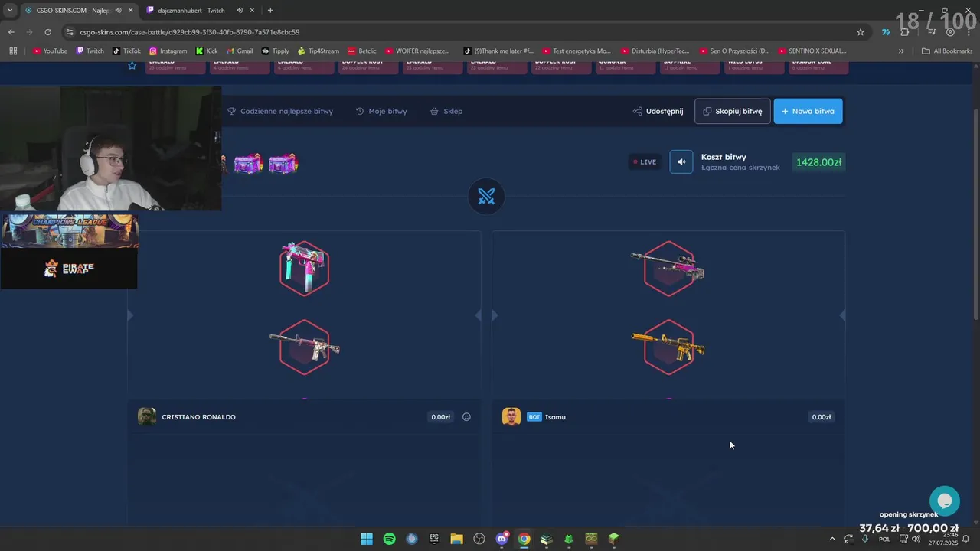This screenshot has width=980, height=551.
Task: Bookmark this page with the star icon
Action: click(x=861, y=32)
